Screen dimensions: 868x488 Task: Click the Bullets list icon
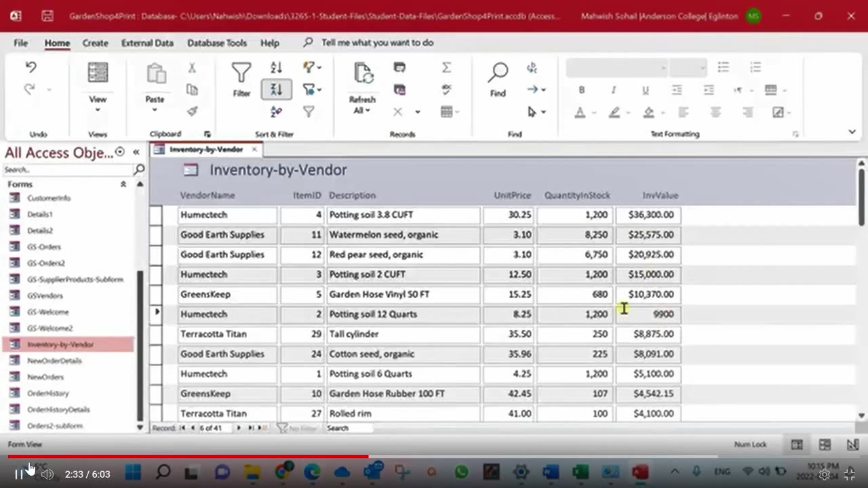(724, 67)
